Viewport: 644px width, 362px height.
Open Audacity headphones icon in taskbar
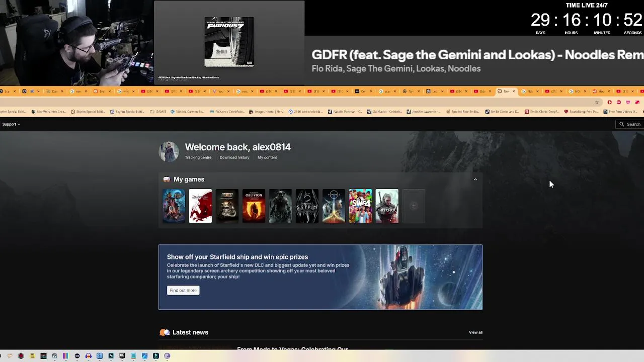89,356
